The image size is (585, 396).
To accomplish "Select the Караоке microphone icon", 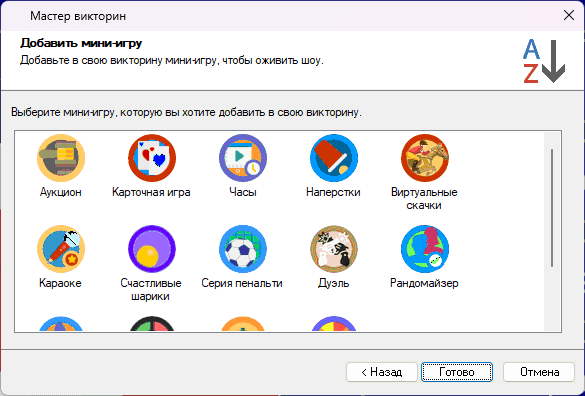I will [x=61, y=249].
